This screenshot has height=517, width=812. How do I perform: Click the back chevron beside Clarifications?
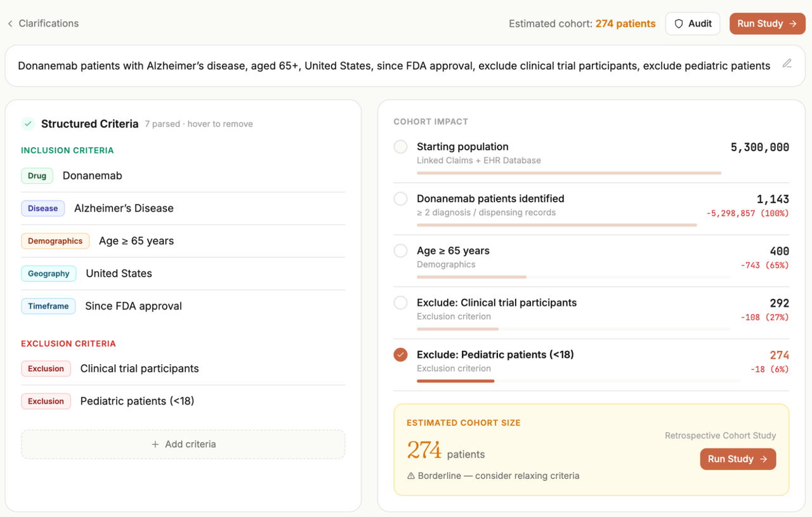coord(10,23)
